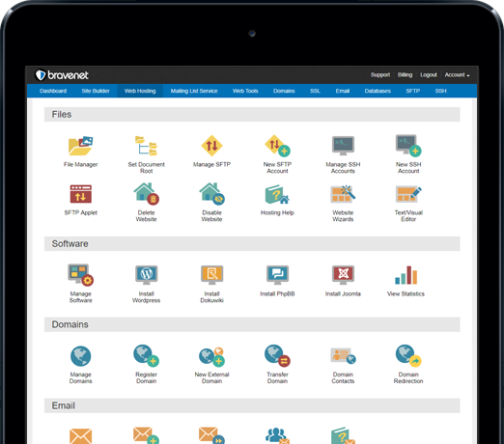504x444 pixels.
Task: Open Manage SSH Accounts
Action: [343, 146]
